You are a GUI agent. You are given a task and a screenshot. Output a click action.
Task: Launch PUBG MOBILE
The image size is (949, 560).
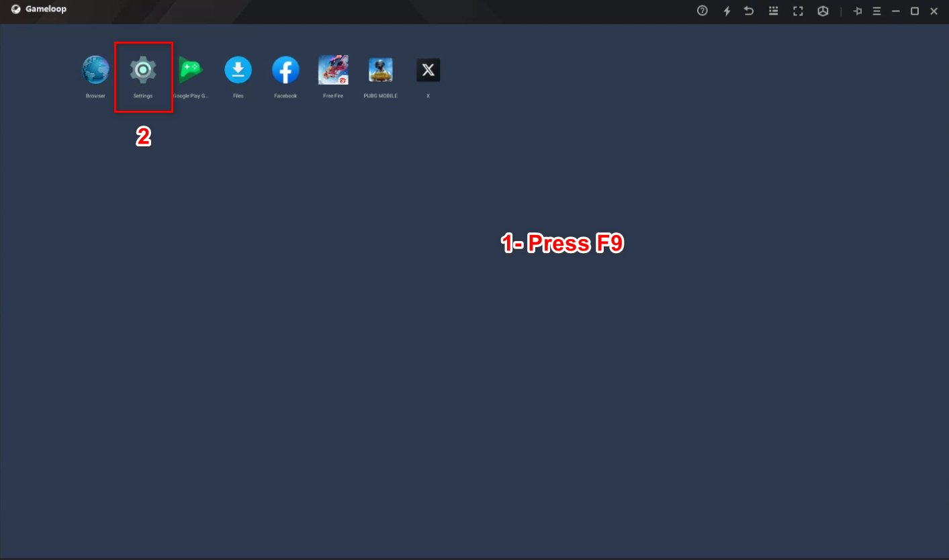coord(380,71)
